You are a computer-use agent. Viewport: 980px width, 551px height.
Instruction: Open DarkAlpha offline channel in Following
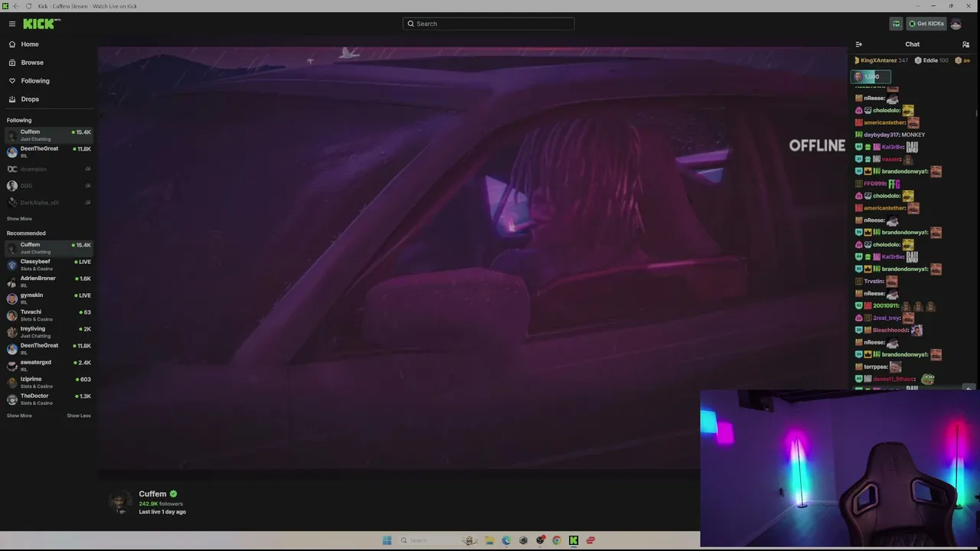point(49,203)
